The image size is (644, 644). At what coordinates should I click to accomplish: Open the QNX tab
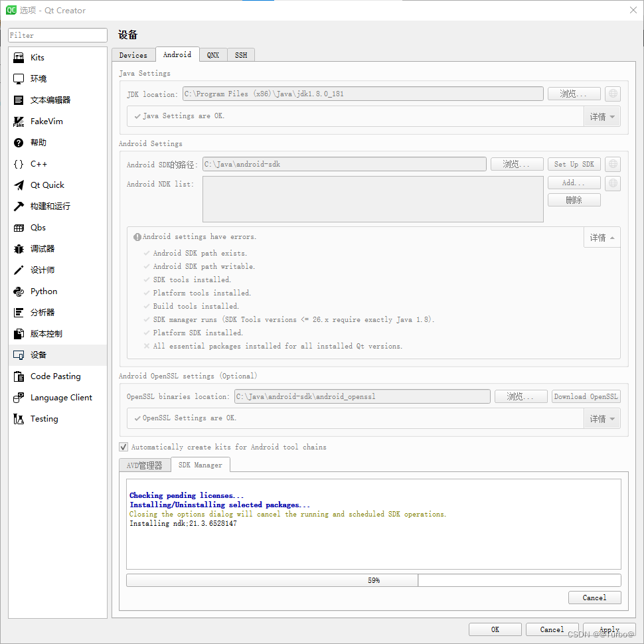click(x=213, y=55)
